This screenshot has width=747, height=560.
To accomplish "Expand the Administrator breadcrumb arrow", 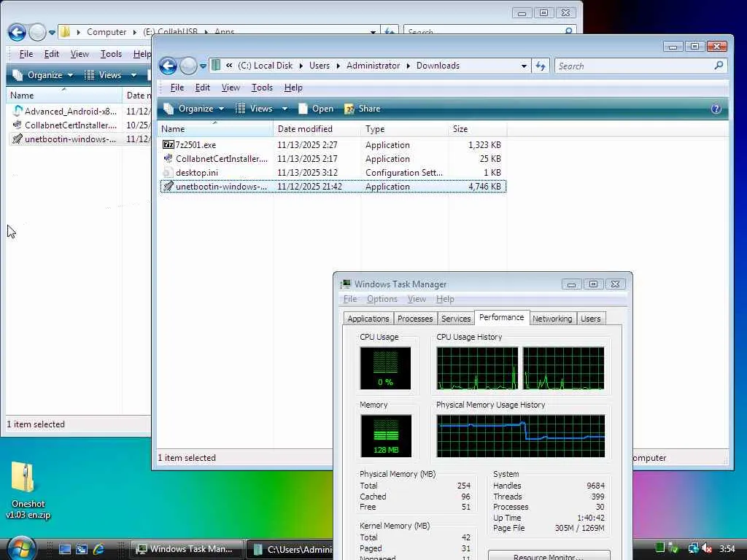I will pos(409,66).
